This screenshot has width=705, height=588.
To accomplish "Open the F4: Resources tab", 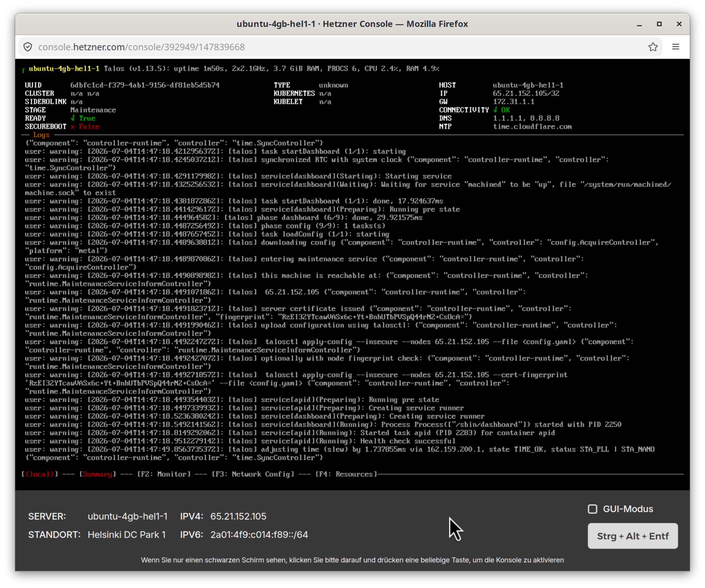I will coord(346,474).
